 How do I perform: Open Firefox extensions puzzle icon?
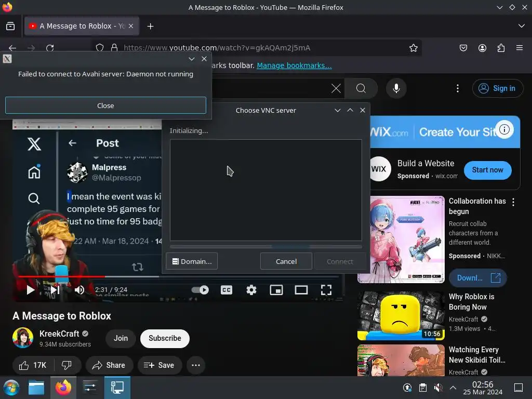[x=501, y=48]
